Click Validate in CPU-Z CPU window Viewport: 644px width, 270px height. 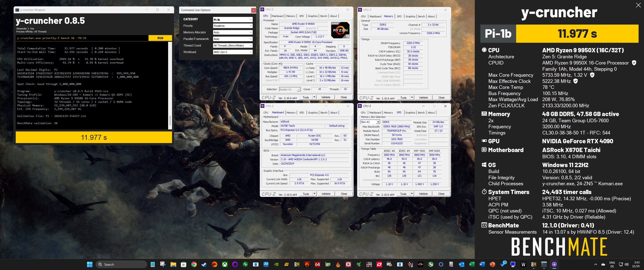click(326, 97)
